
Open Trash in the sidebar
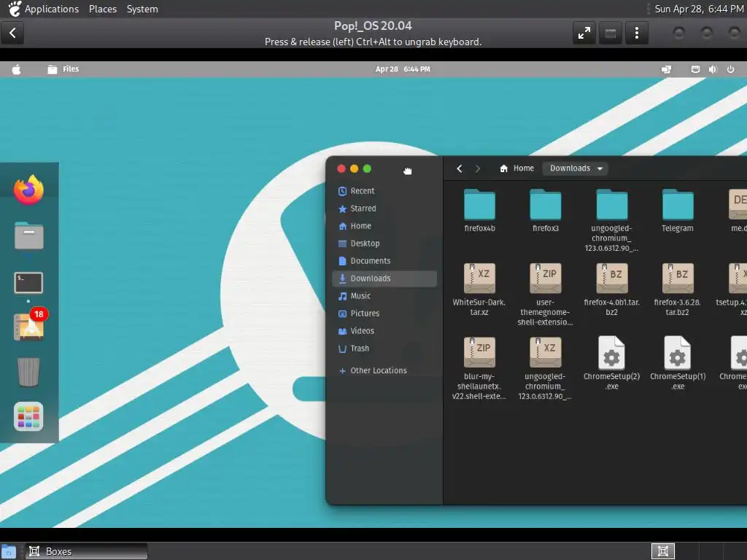(384, 349)
